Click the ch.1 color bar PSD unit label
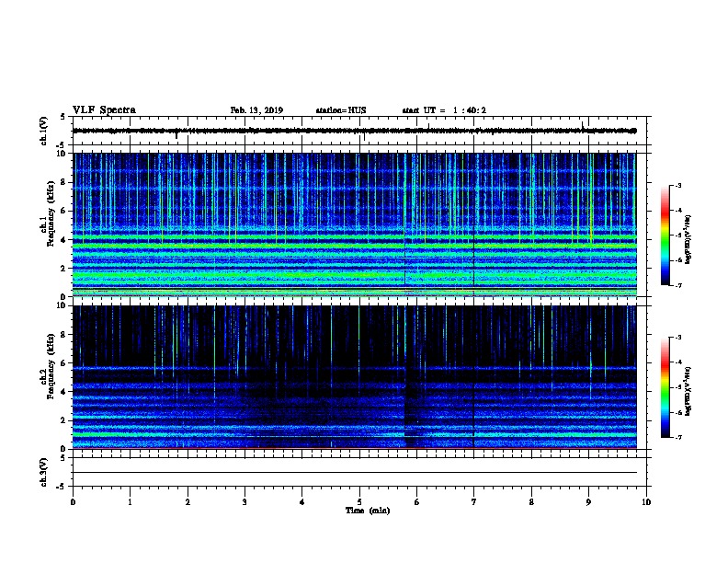This screenshot has height=563, width=728. (688, 240)
